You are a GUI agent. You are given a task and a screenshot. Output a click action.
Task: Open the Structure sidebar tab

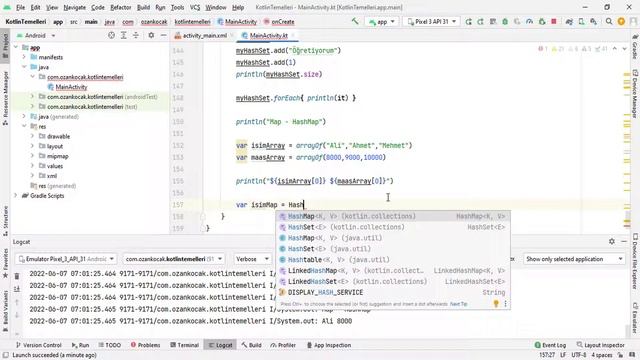5,221
